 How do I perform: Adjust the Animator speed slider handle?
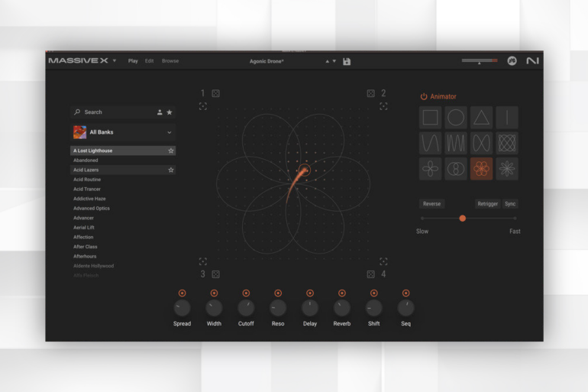(462, 219)
